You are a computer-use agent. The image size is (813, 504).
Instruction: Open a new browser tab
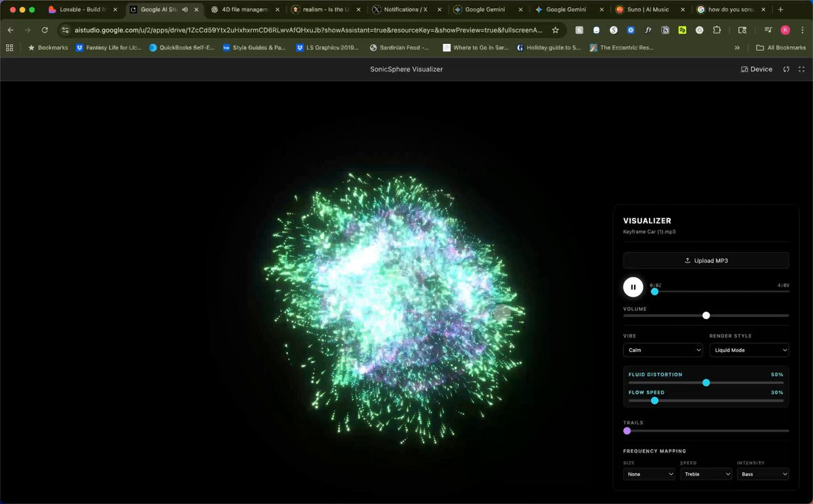coord(780,9)
